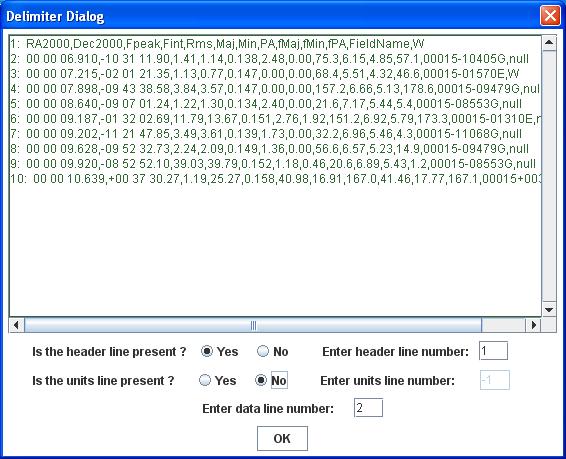Click the vertical scrollbar track
This screenshot has height=459, width=566.
tap(549, 176)
